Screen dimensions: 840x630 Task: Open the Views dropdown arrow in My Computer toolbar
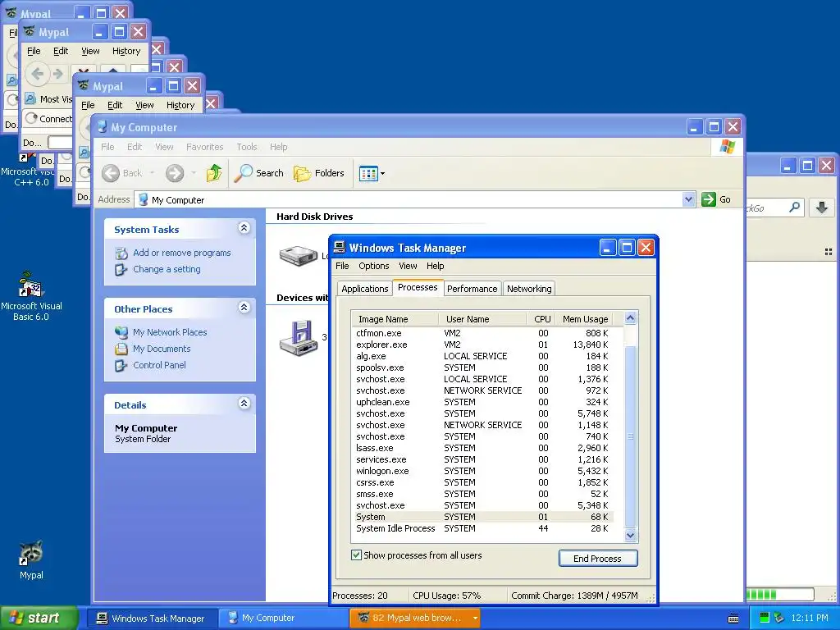tap(382, 174)
